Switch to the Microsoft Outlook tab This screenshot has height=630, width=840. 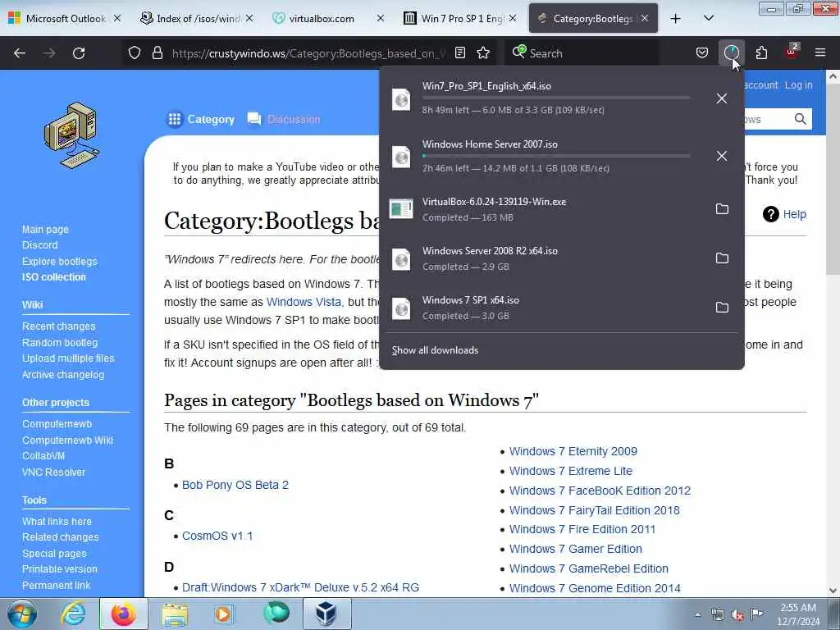point(66,18)
